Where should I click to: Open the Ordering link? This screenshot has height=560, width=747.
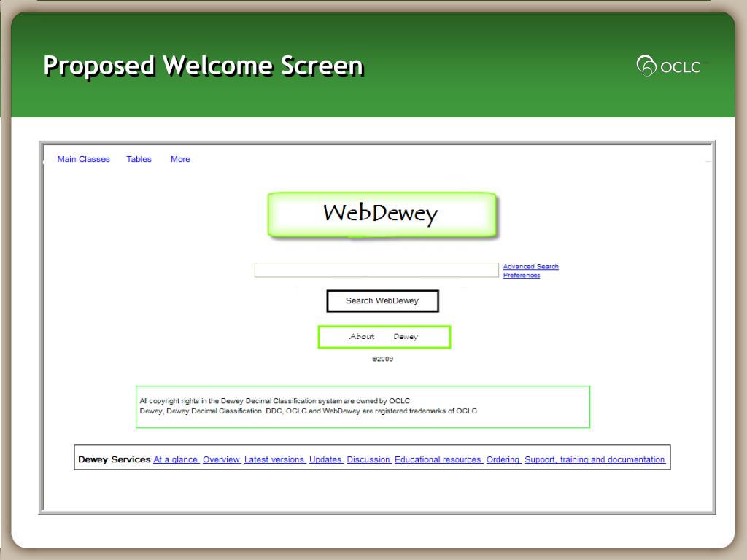503,459
